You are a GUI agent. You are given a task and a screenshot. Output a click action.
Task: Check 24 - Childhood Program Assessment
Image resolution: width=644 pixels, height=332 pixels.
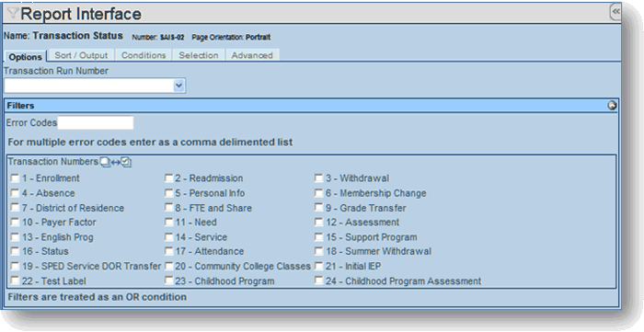tap(318, 280)
